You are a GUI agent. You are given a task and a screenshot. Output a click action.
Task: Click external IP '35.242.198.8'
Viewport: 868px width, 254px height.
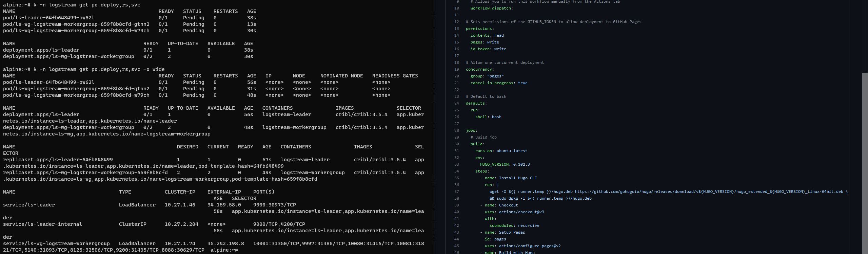point(226,243)
